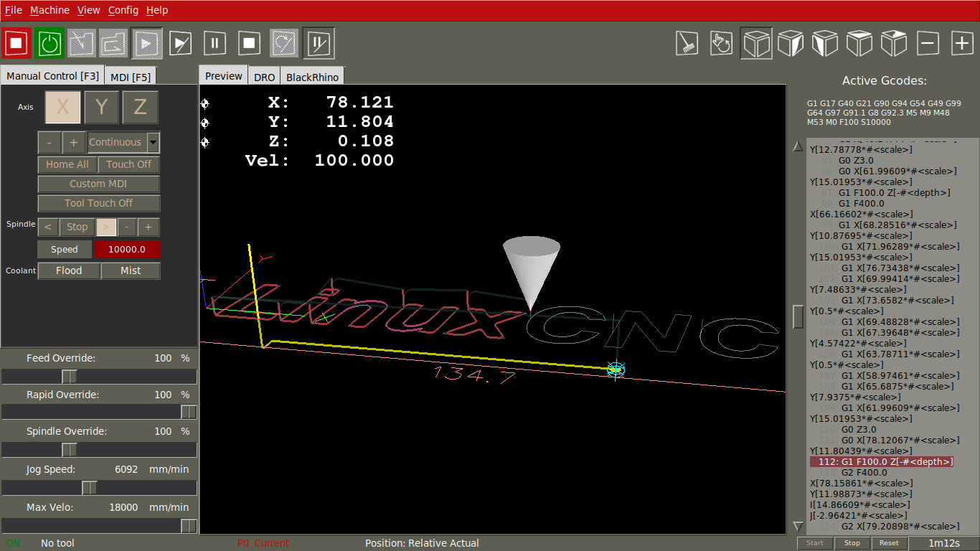
Task: Toggle the red Emergency Stop button
Action: [x=17, y=44]
